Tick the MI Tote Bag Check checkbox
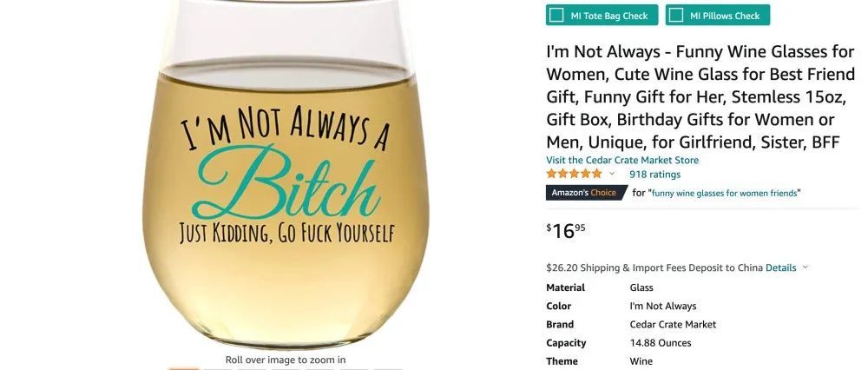Screen dimensions: 868x370 556,16
